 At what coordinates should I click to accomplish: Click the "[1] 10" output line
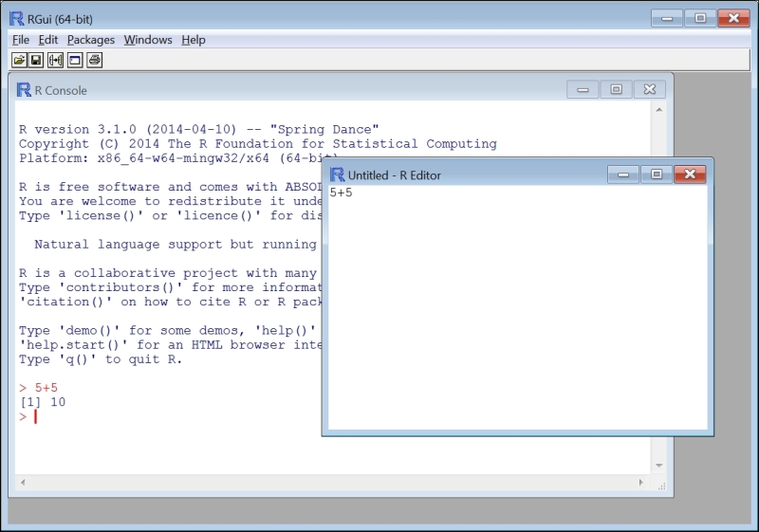coord(43,402)
